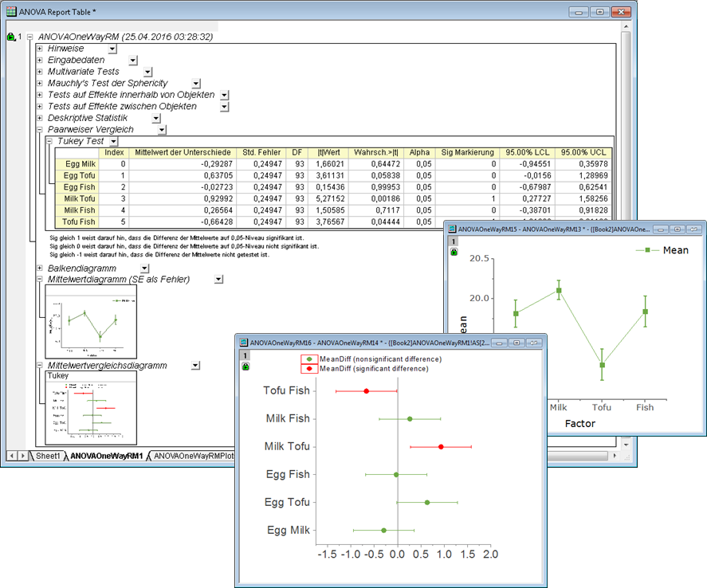The height and width of the screenshot is (588, 707).
Task: Open the Balkendiagramm dropdown arrow
Action: (144, 269)
